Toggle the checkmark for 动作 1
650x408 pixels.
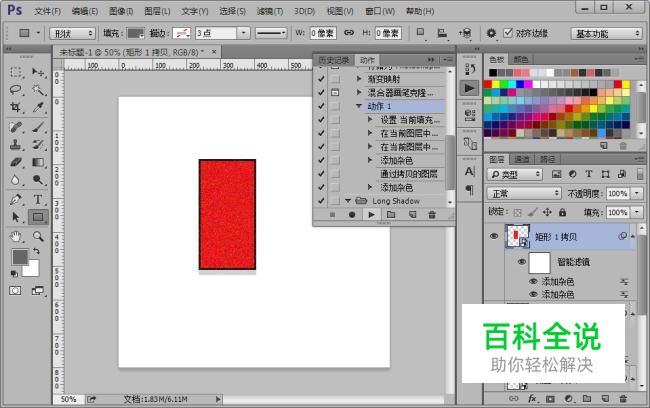pos(321,106)
